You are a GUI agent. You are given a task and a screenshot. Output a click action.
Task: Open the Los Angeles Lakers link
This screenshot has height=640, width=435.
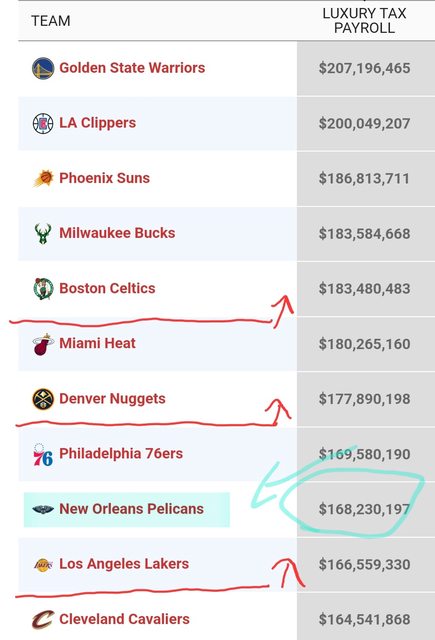[124, 564]
